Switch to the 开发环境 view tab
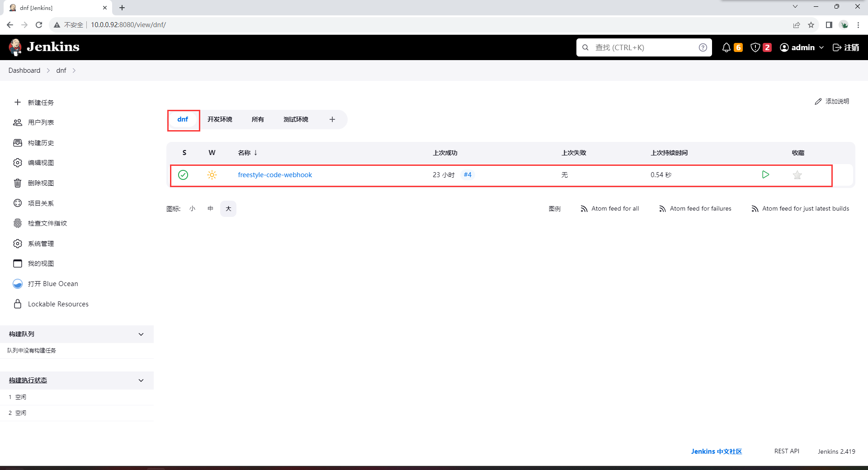 tap(220, 119)
